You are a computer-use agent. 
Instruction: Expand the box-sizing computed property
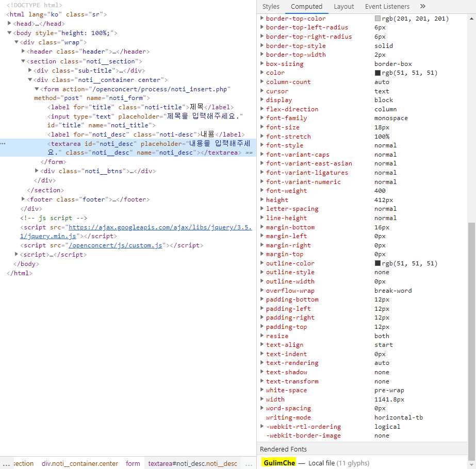tap(261, 63)
